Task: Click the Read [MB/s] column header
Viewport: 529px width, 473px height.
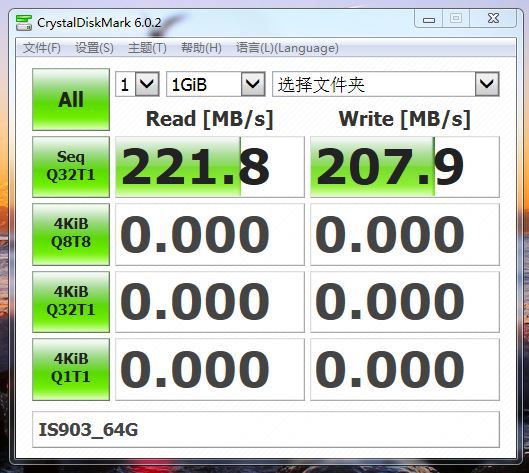Action: point(210,119)
